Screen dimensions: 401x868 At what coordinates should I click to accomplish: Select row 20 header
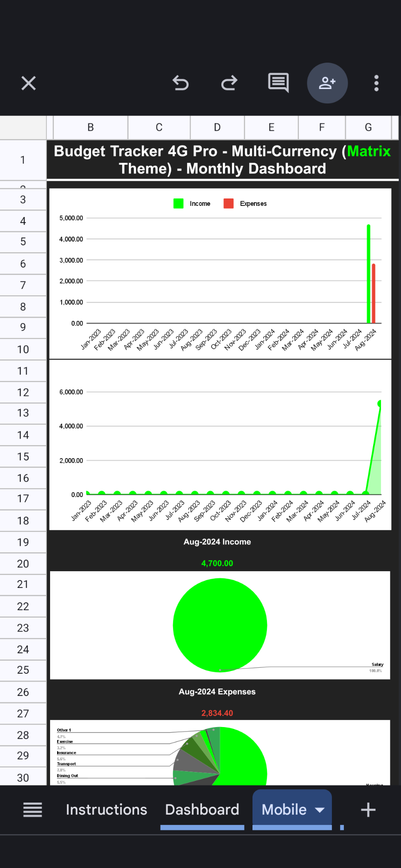point(23,564)
